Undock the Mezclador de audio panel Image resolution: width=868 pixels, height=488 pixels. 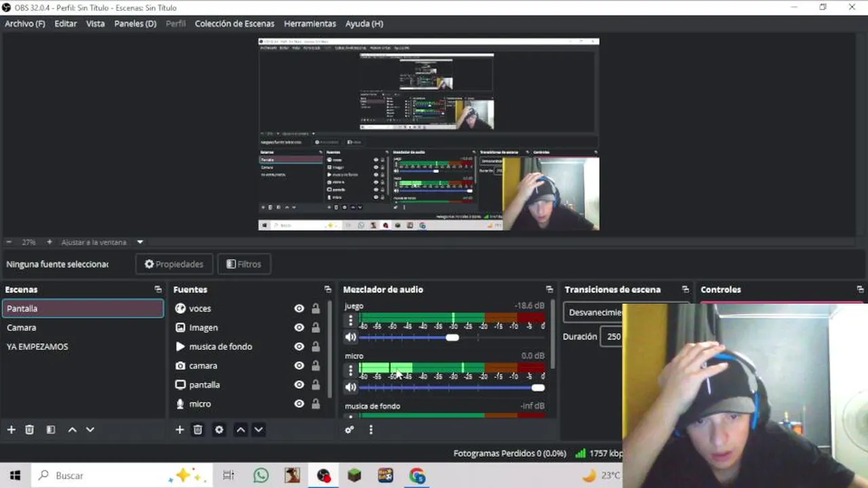tap(549, 289)
